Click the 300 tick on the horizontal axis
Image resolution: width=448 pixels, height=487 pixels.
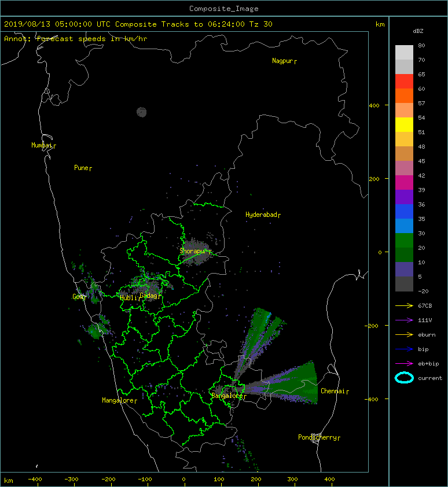[x=292, y=479]
